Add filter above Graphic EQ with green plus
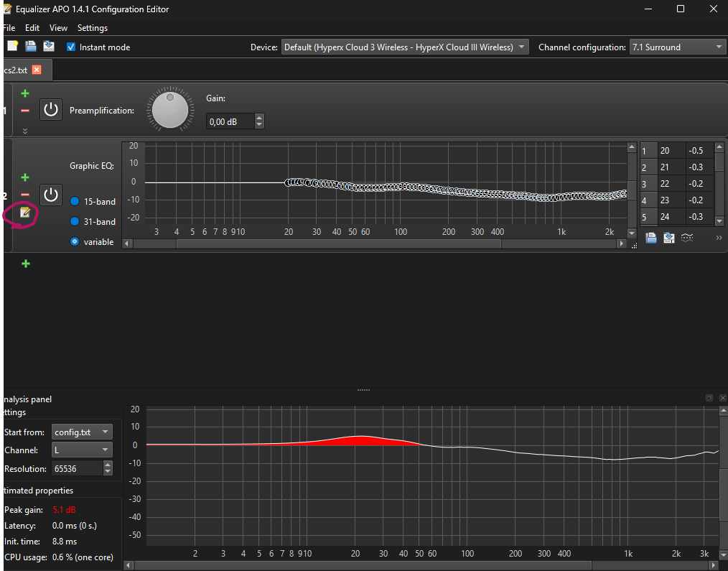 (25, 177)
